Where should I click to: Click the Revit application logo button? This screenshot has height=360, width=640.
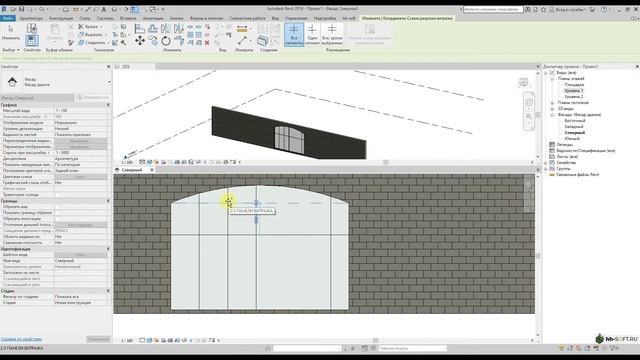click(x=4, y=9)
